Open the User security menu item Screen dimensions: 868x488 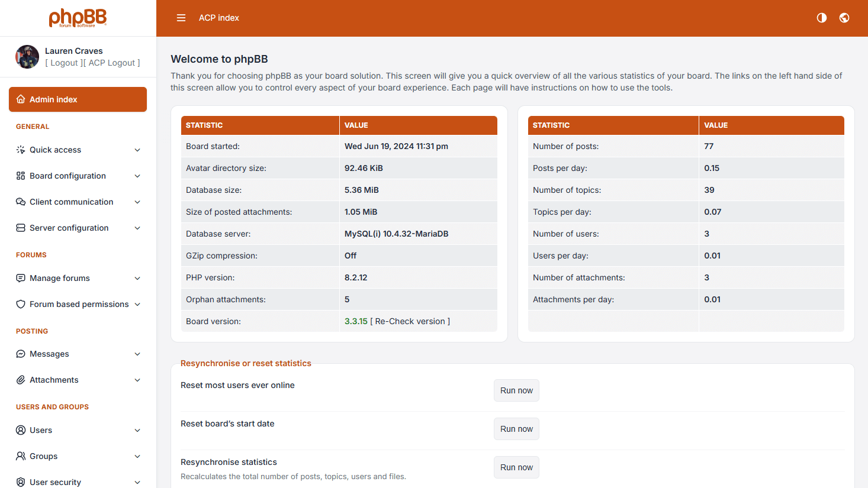[55, 482]
